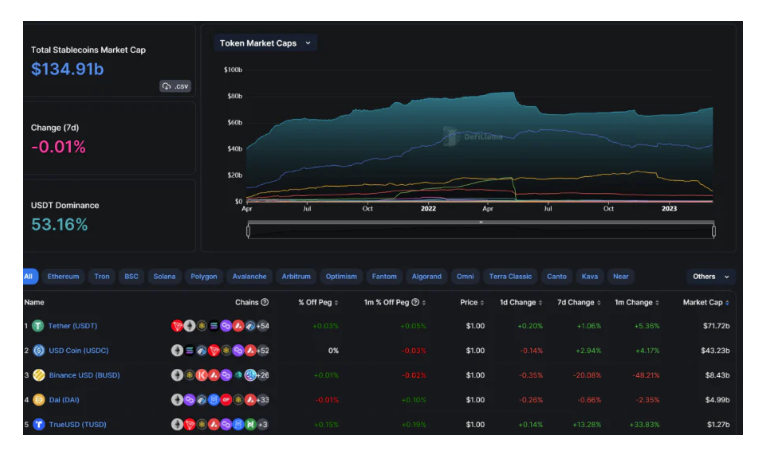The width and height of the screenshot is (767, 449).
Task: Click the USD Coin logo icon
Action: click(39, 350)
